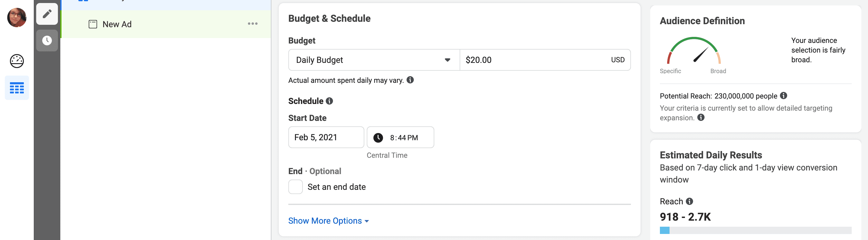Open the 8:44 PM start time picker
The image size is (868, 240).
(x=400, y=138)
